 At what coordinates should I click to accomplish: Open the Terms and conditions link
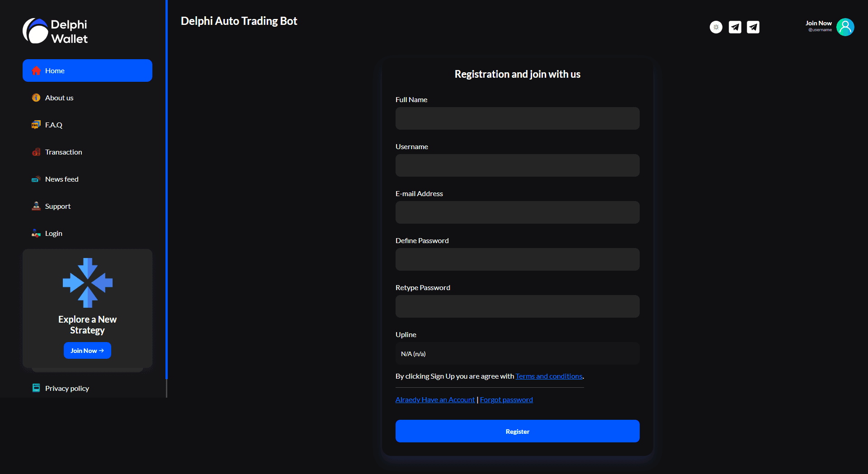coord(549,376)
